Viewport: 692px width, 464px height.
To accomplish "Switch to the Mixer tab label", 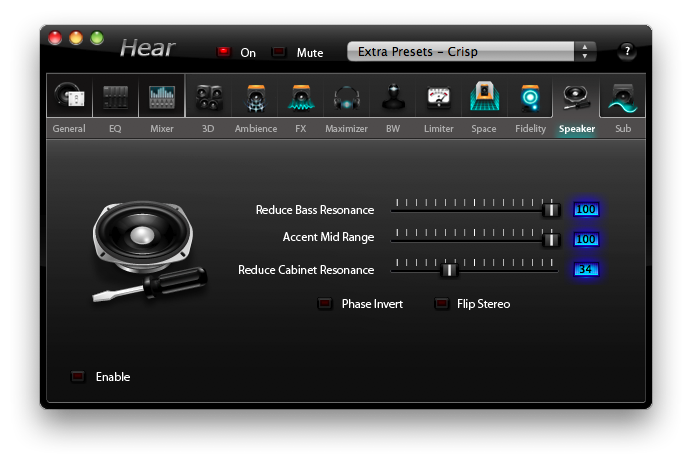I will [x=162, y=128].
